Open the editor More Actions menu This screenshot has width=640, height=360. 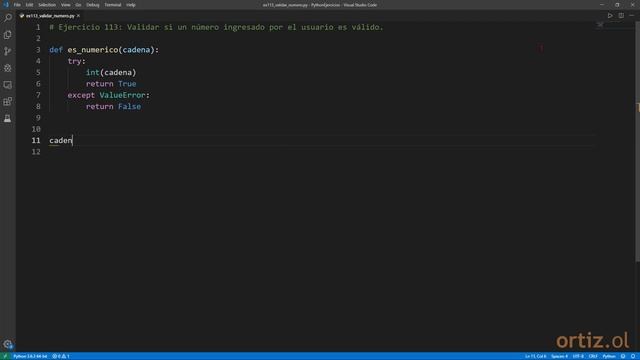click(x=631, y=16)
